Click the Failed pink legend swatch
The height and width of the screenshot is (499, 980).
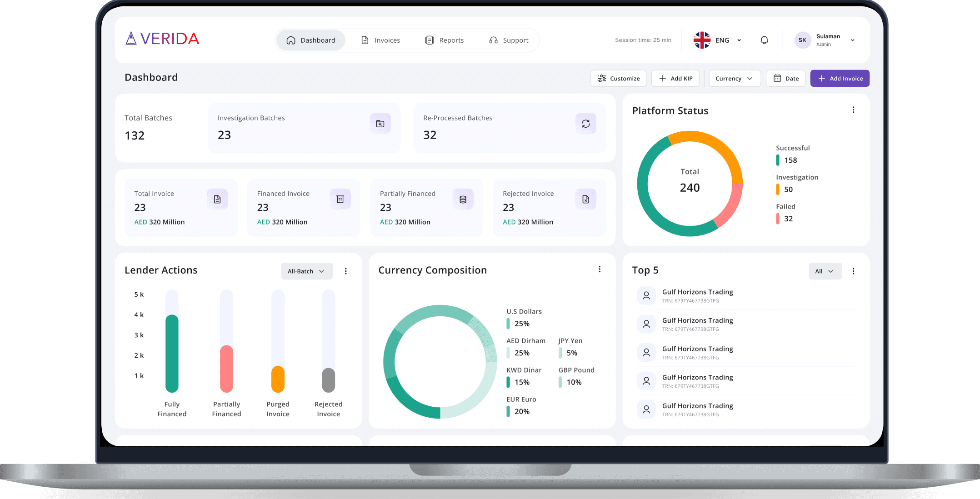778,219
